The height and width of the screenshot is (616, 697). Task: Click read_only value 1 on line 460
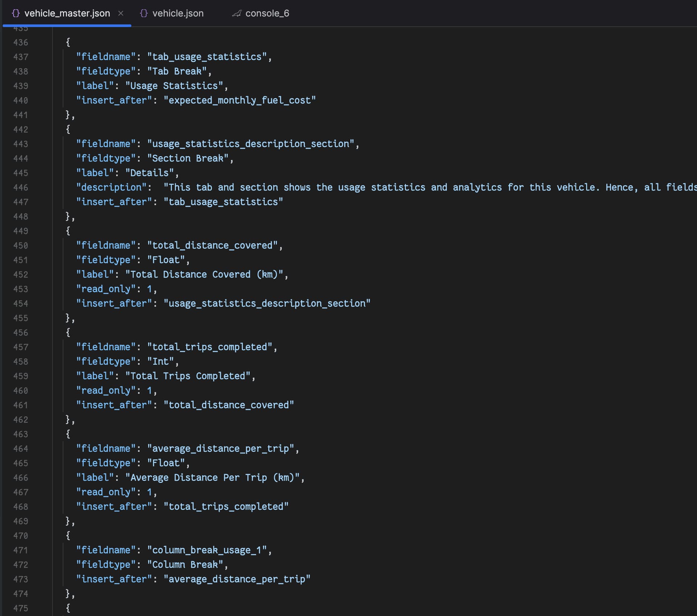tap(149, 391)
